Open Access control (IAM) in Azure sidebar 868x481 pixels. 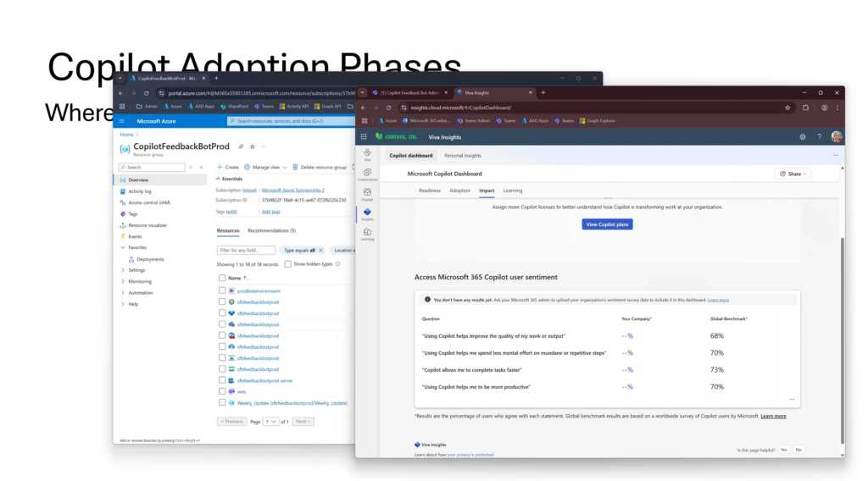click(x=149, y=203)
